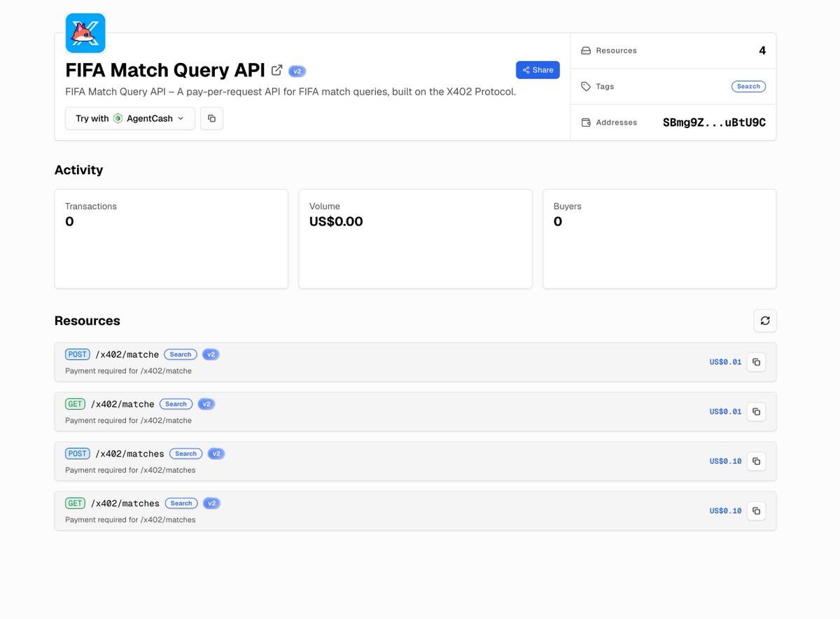Click Search tag on GET /x402/matches
The height and width of the screenshot is (619, 840).
(181, 503)
